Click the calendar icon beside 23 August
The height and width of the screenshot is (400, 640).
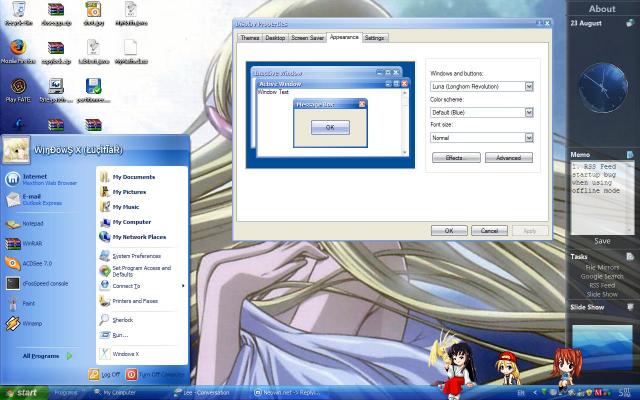(630, 23)
